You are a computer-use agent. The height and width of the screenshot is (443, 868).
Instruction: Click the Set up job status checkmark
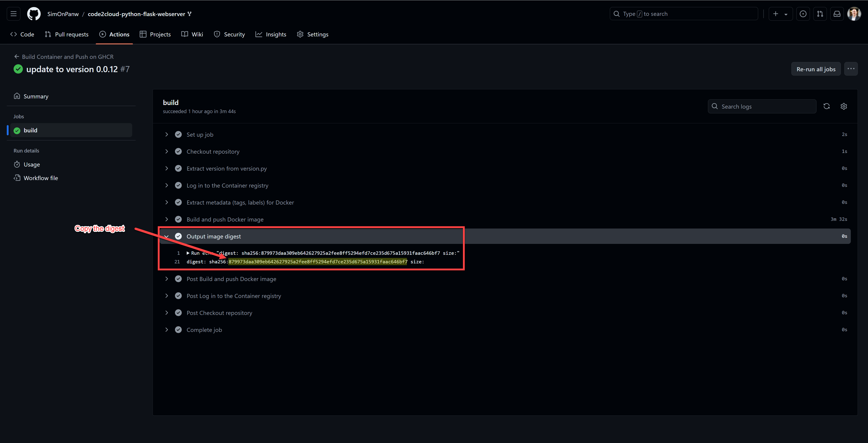pyautogui.click(x=178, y=134)
